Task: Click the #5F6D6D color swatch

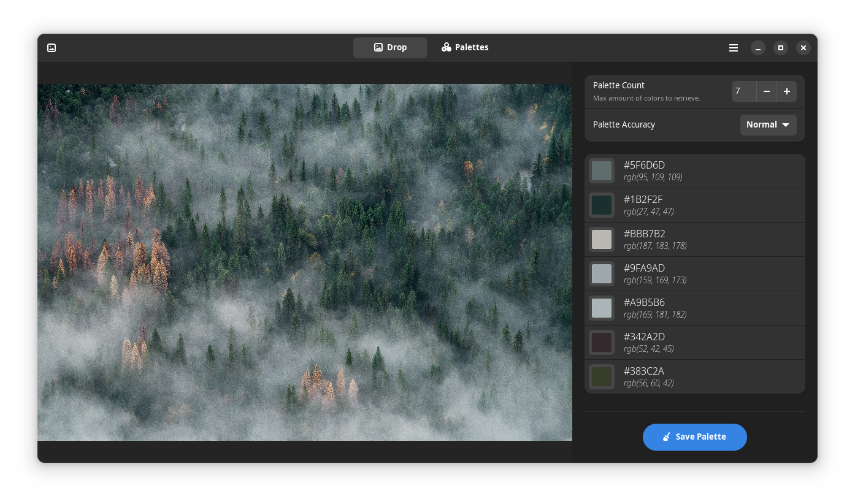Action: (602, 171)
